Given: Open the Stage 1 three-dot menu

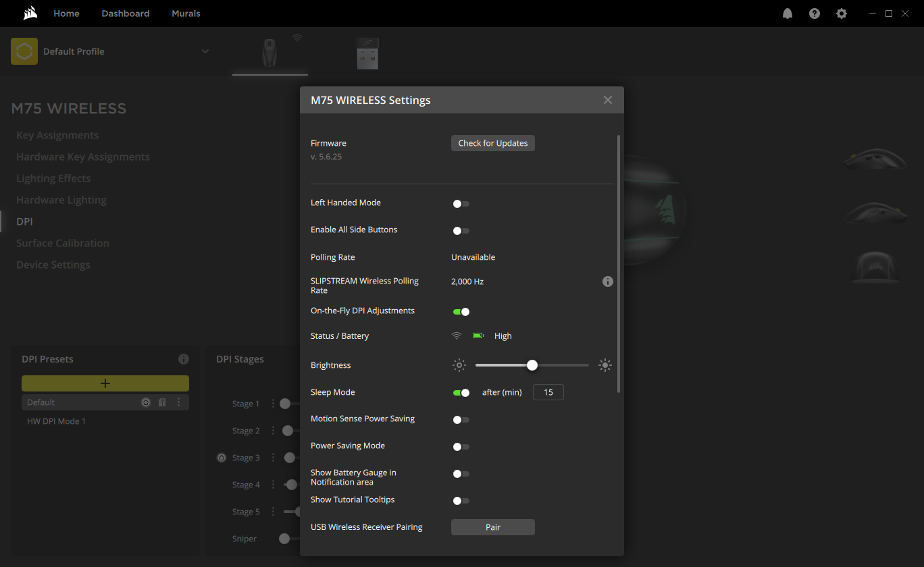Looking at the screenshot, I should [x=273, y=404].
